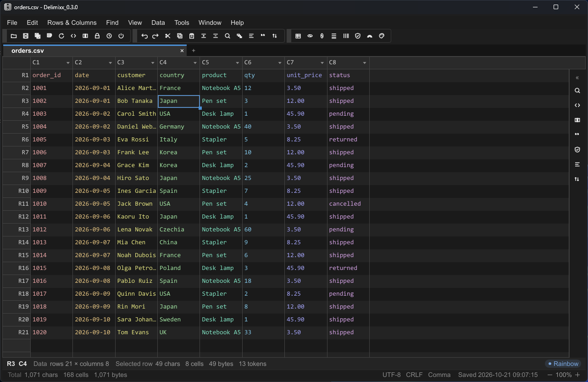This screenshot has height=382, width=588.
Task: Toggle the Rainbow coloring mode
Action: click(x=563, y=364)
